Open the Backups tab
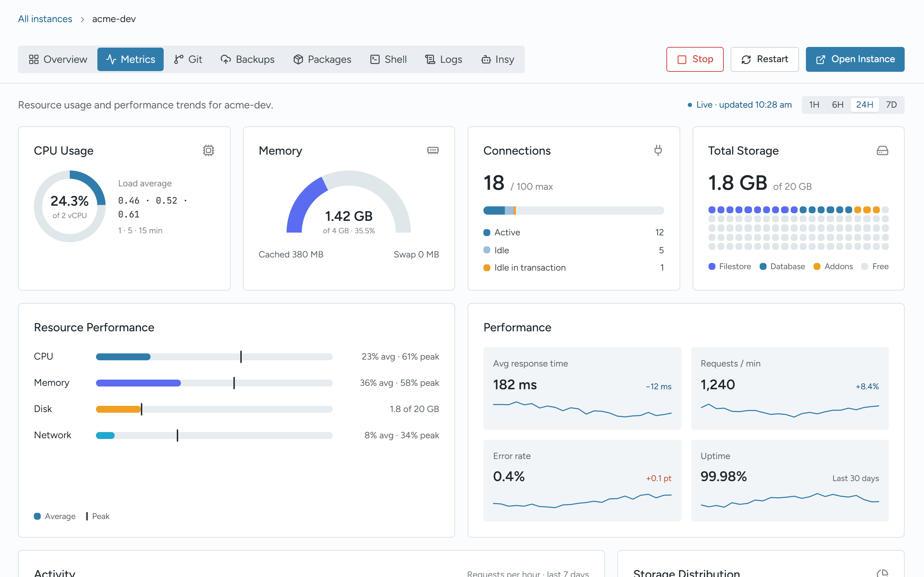The height and width of the screenshot is (577, 924). [x=248, y=59]
